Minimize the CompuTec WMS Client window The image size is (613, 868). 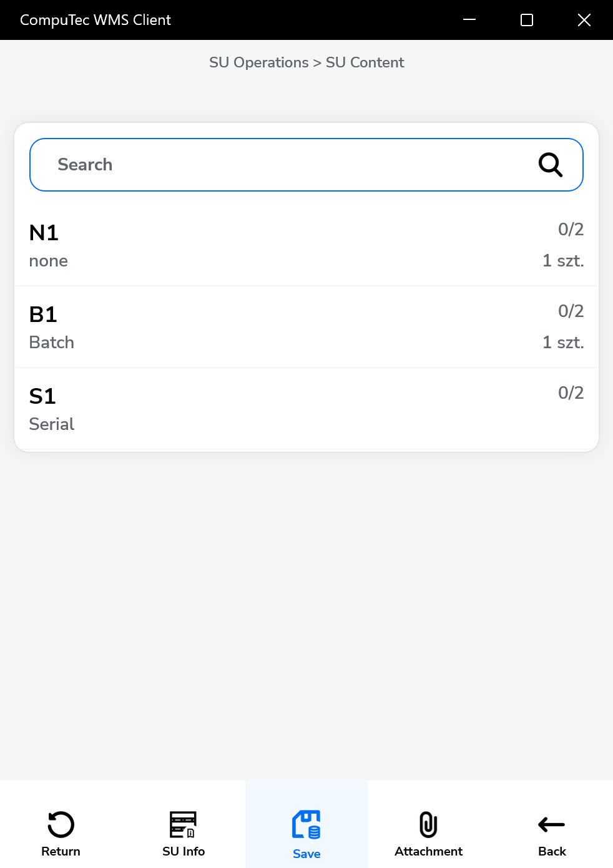click(469, 20)
